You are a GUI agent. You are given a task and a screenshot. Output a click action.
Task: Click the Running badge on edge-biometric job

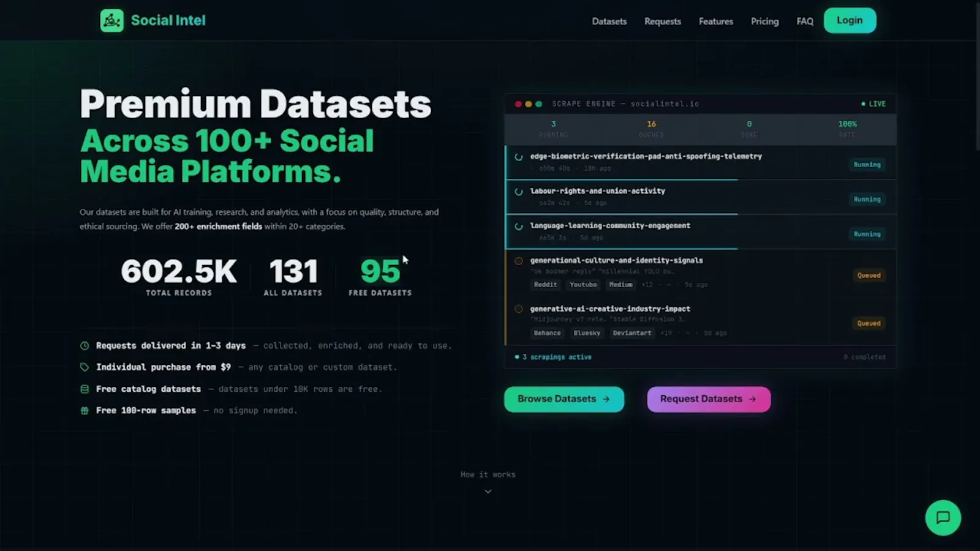867,165
